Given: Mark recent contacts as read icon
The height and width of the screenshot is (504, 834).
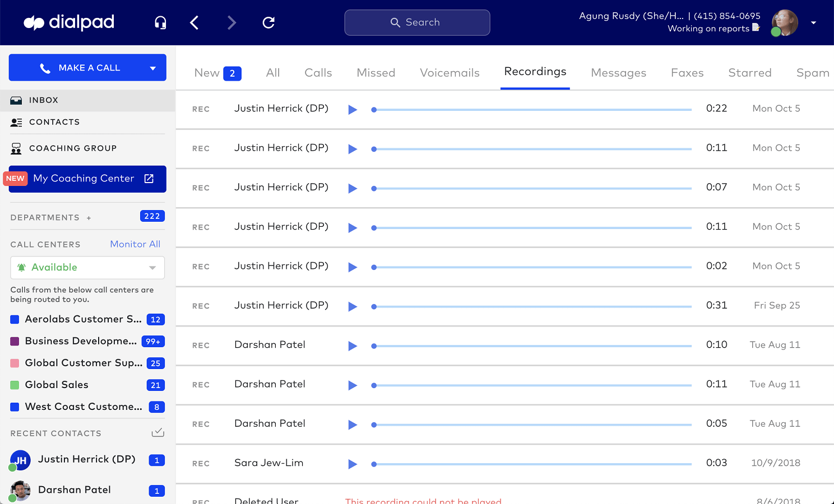Looking at the screenshot, I should tap(158, 432).
